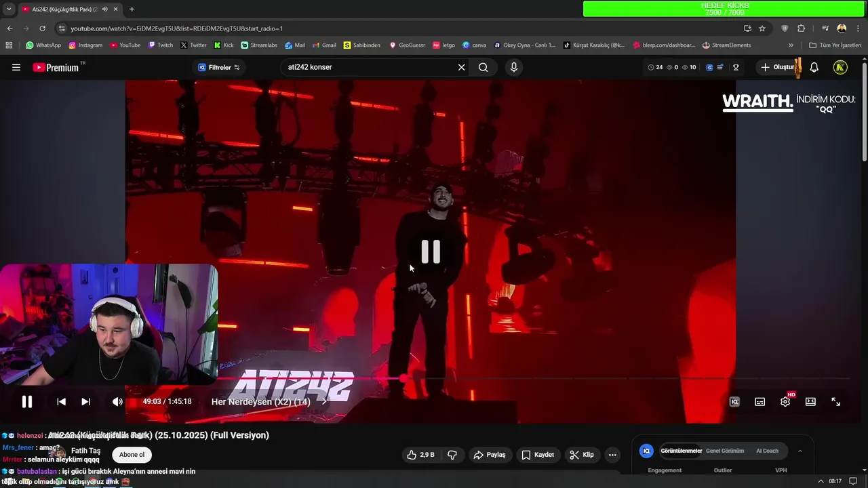Run search with the magnifier button

[x=483, y=67]
